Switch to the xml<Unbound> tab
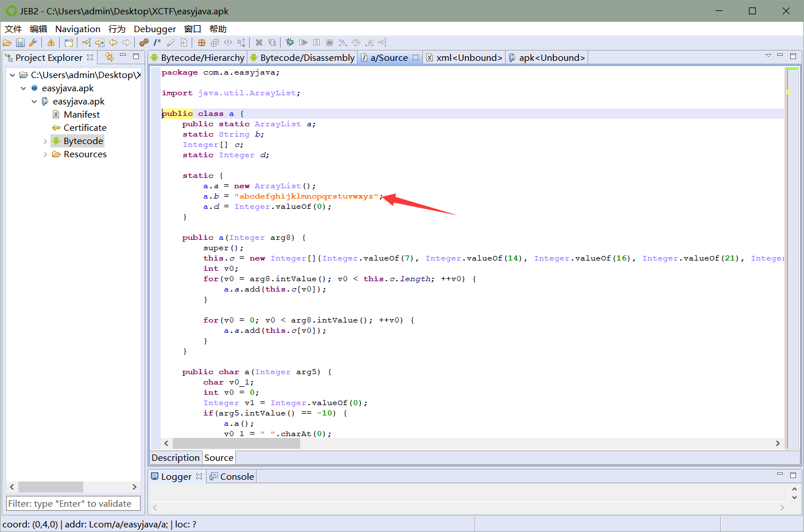Screen dimensions: 804x532 464,57
